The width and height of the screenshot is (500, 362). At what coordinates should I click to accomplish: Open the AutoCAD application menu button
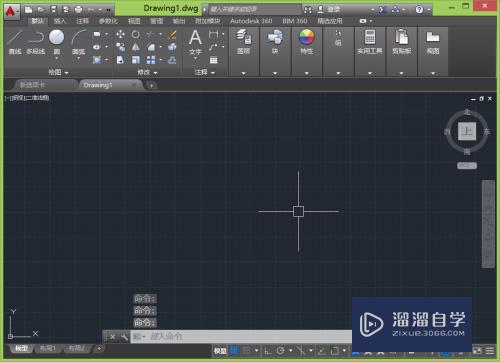point(11,11)
